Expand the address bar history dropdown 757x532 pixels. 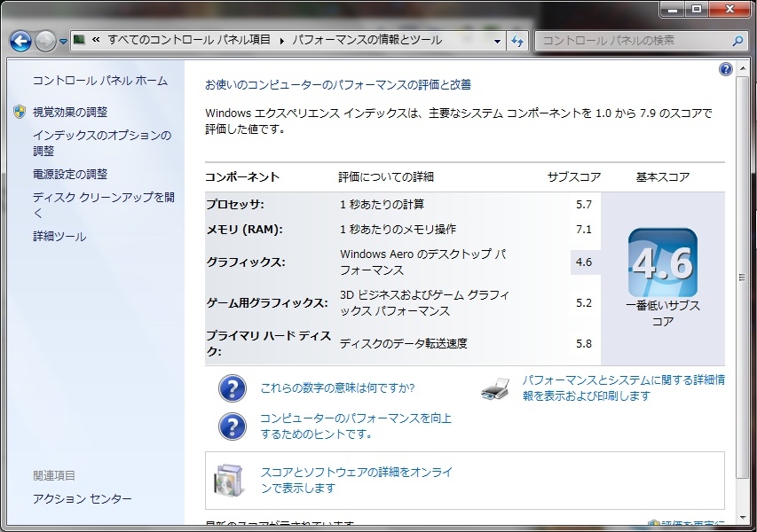click(x=499, y=41)
